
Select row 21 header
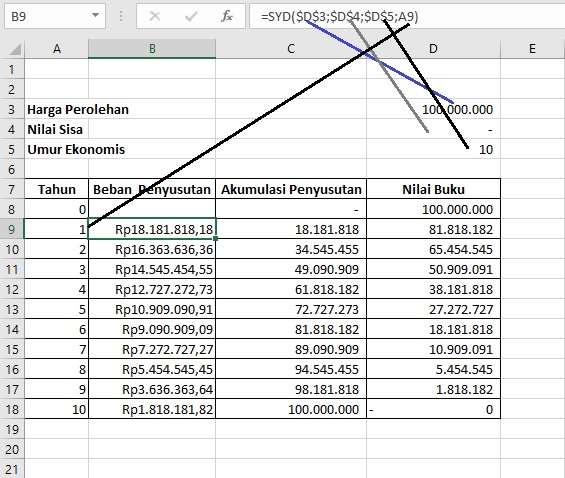tap(12, 469)
